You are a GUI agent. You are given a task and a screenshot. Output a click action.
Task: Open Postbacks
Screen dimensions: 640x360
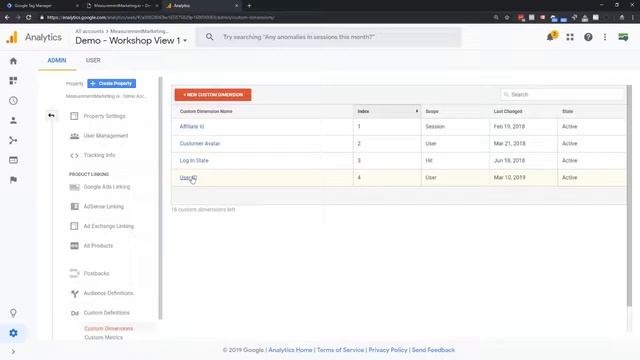point(96,273)
